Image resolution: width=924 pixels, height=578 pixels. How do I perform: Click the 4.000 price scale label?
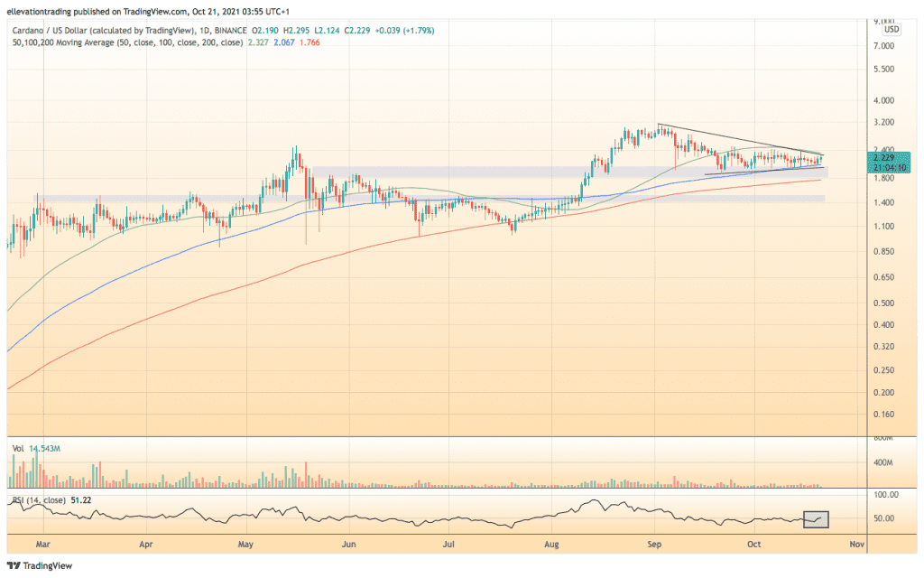pos(883,100)
